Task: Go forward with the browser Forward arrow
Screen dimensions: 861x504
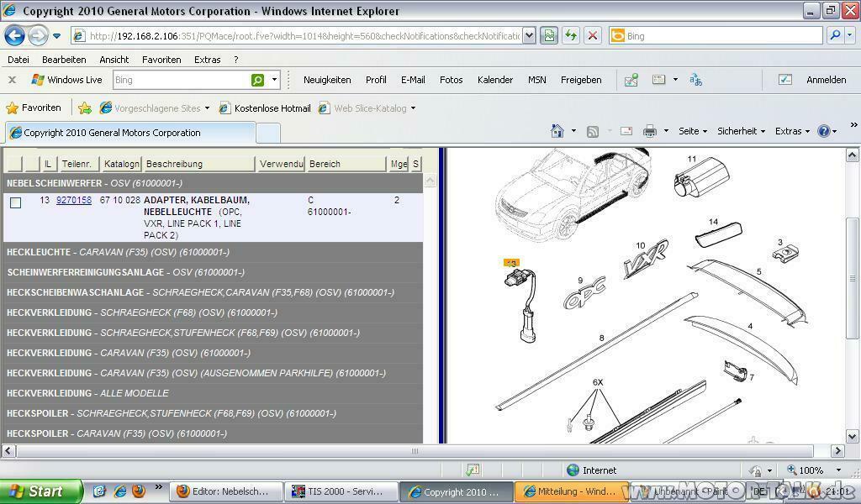Action: click(x=38, y=36)
